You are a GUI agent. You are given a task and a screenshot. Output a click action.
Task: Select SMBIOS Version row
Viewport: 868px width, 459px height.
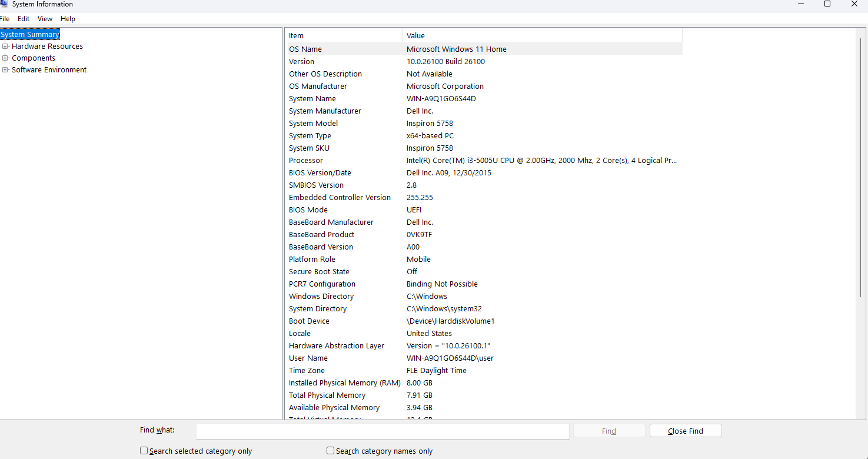(484, 185)
